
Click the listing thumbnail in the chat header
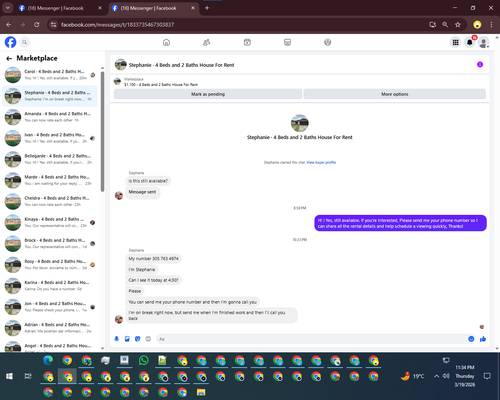(x=120, y=64)
